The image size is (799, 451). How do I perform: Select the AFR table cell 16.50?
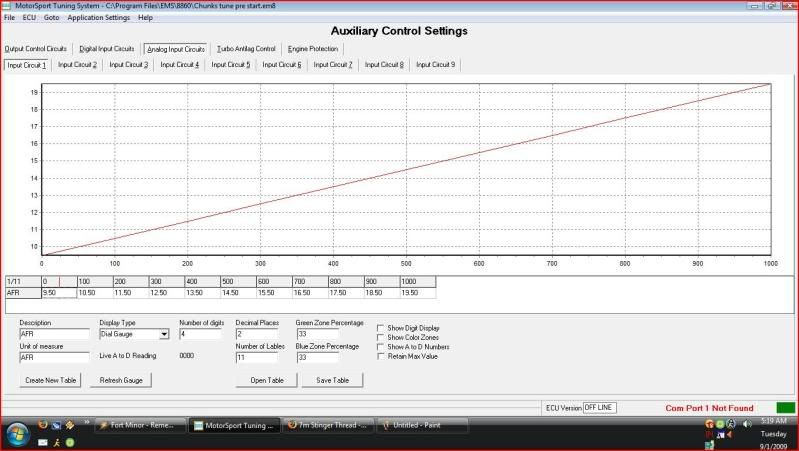310,293
